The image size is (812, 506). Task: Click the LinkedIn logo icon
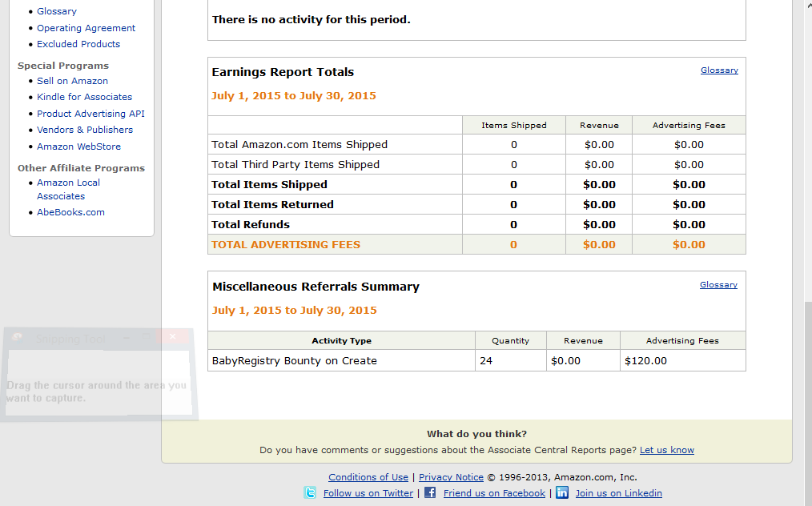coord(562,492)
